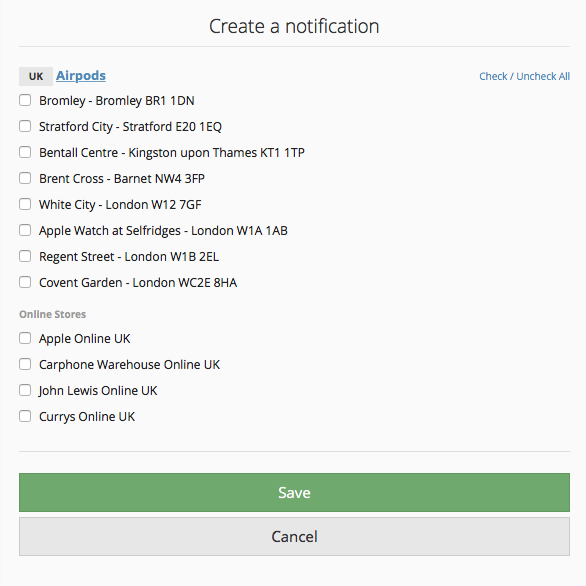Tick Apple Watch at Selfridges checkbox
The height and width of the screenshot is (586, 586).
(25, 230)
